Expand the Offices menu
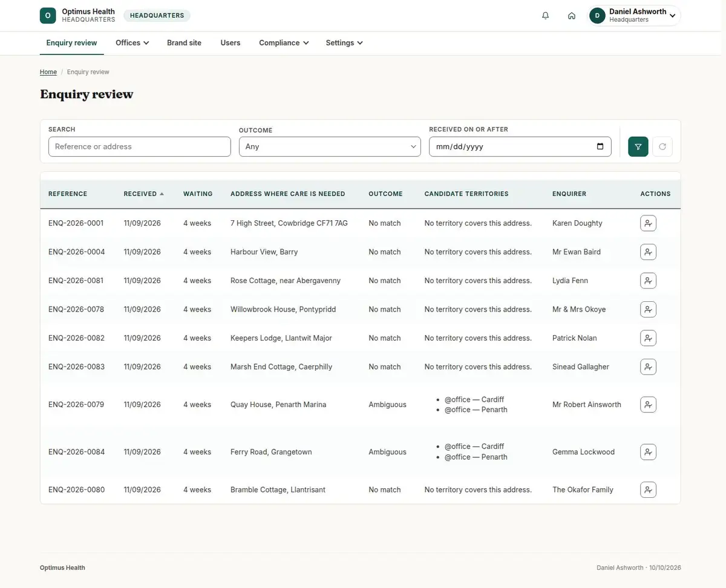Viewport: 726px width, 588px height. (x=132, y=43)
